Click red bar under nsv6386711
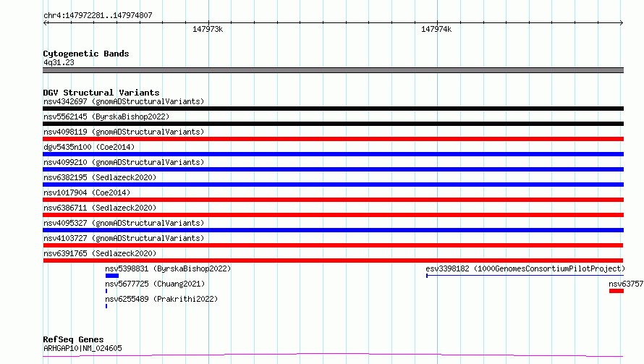 coord(333,215)
